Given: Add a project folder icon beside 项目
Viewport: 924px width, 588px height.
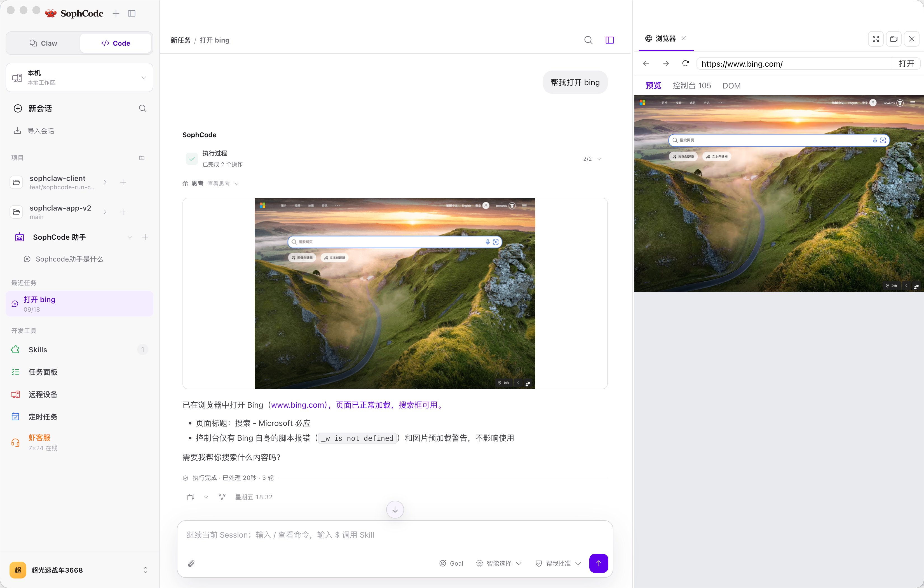Looking at the screenshot, I should (142, 158).
